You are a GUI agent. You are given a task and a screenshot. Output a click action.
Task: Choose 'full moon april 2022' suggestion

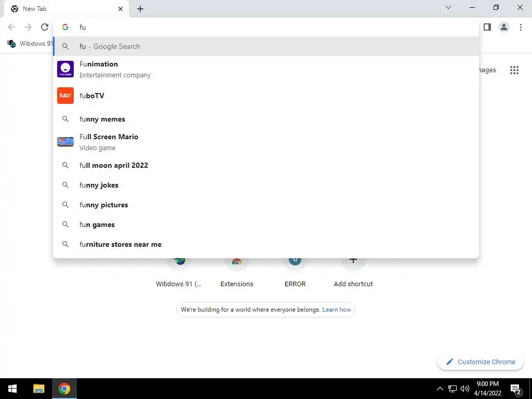[x=266, y=165]
